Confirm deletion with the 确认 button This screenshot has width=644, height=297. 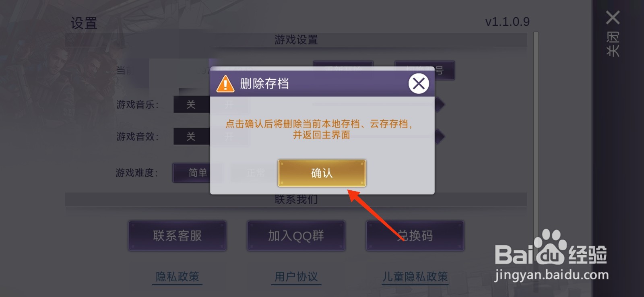click(x=322, y=173)
